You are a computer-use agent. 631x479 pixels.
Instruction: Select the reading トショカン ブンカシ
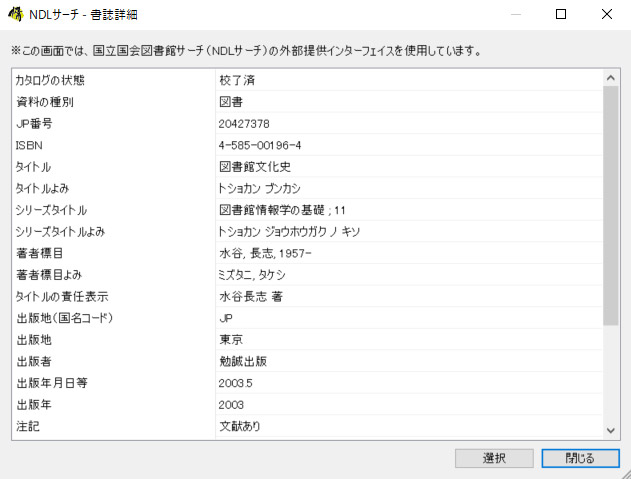259,188
